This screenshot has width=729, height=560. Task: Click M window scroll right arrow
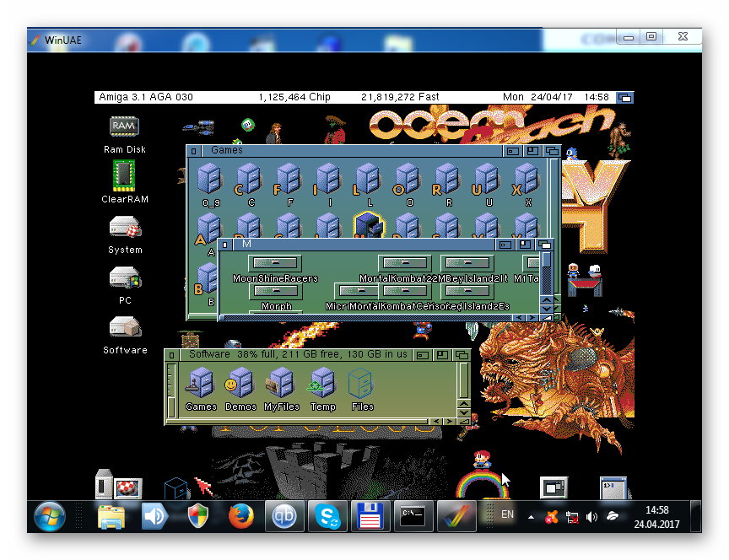[x=532, y=318]
